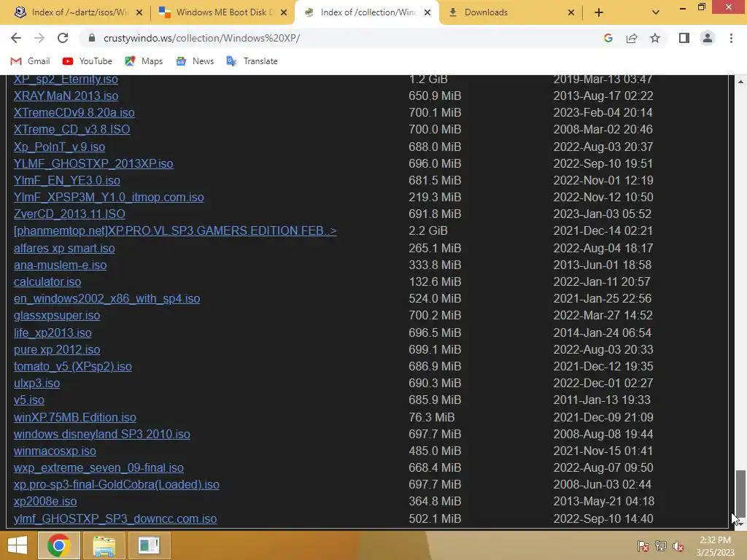
Task: Close the dartz isos tab
Action: coord(139,12)
